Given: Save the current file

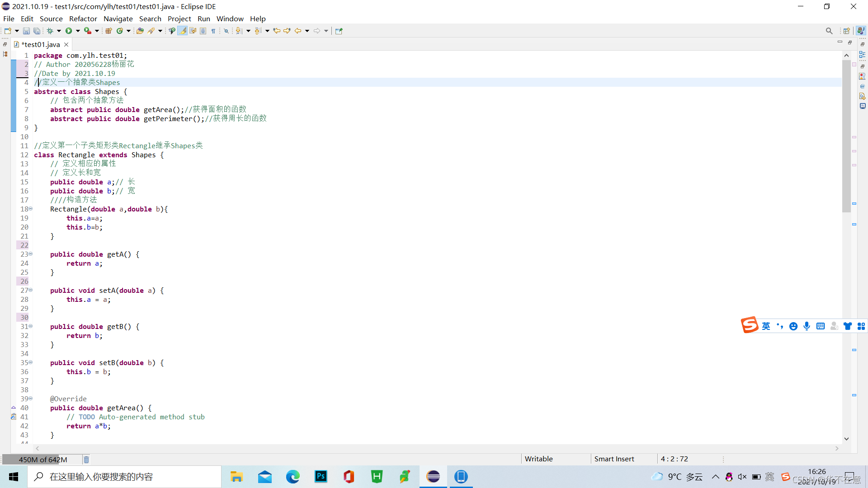Looking at the screenshot, I should (x=26, y=31).
